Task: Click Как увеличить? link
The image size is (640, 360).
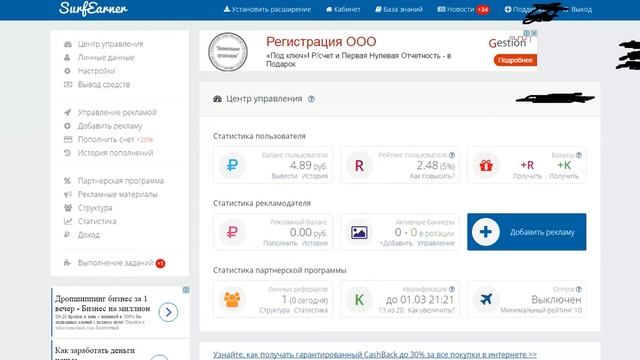Action: 431,310
